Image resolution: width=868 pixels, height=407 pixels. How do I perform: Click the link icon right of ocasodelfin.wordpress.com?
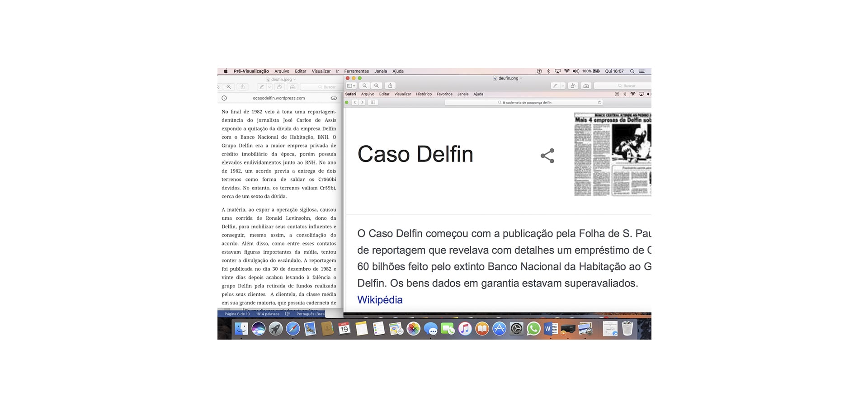[334, 98]
